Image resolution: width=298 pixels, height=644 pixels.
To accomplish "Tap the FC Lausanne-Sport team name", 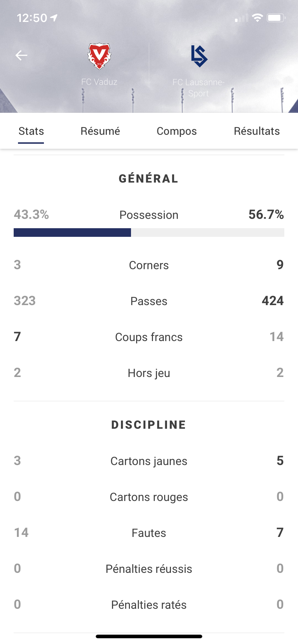I will (x=198, y=88).
